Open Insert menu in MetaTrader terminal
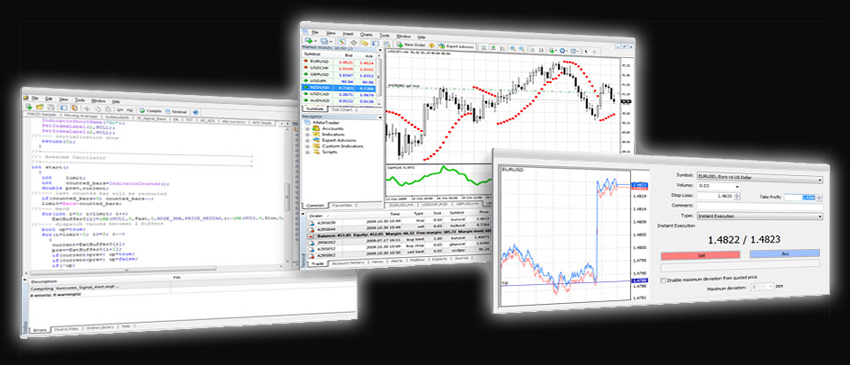The width and height of the screenshot is (850, 365). point(348,34)
